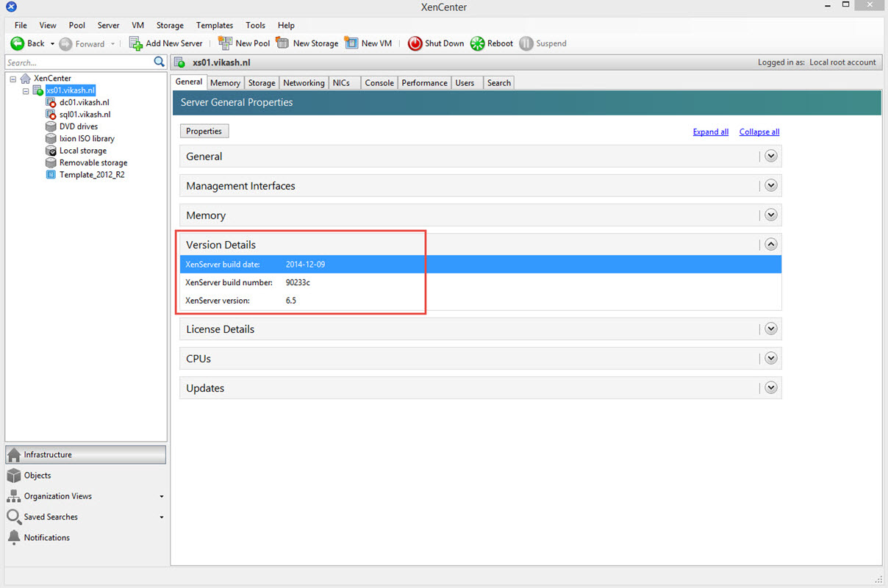Viewport: 888px width, 588px height.
Task: Click the green Back arrow icon
Action: point(17,43)
